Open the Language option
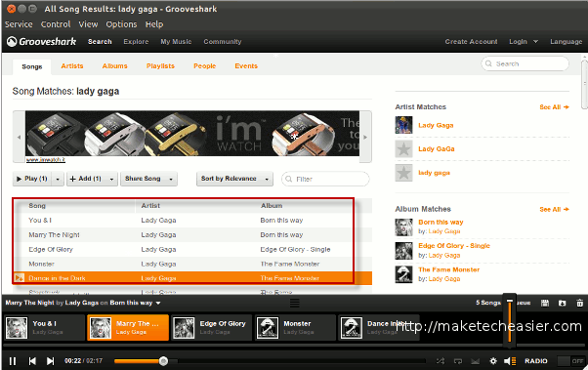588x370 pixels. coord(566,42)
